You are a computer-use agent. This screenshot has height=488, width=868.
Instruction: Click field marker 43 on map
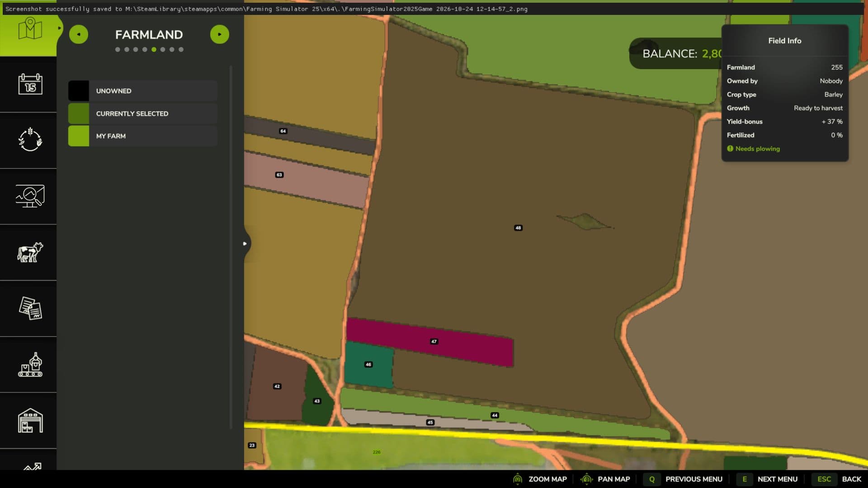click(317, 401)
